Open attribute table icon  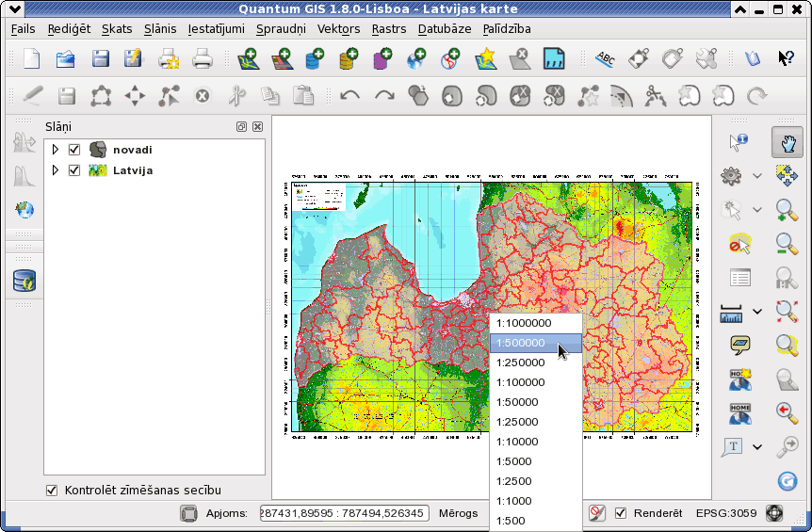pyautogui.click(x=739, y=278)
